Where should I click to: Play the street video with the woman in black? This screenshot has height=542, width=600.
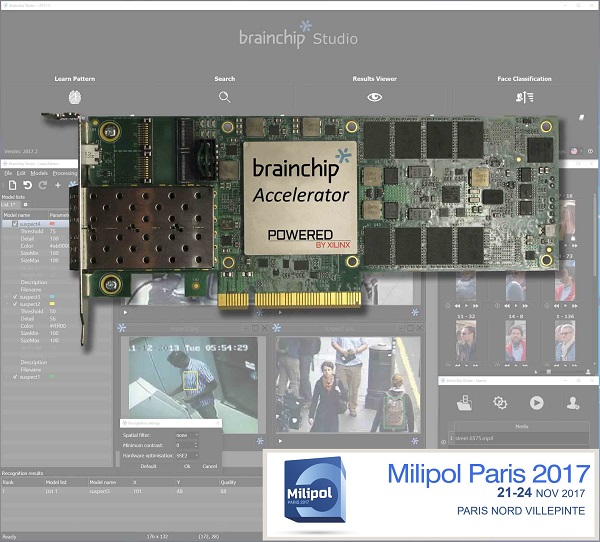(280, 441)
